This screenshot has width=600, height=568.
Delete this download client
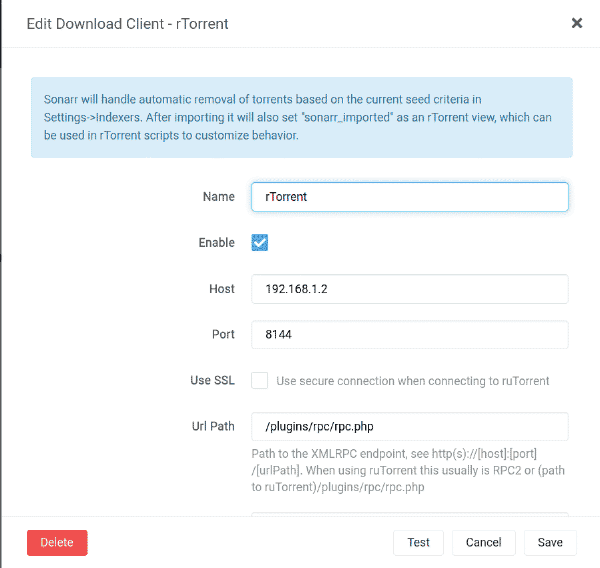pos(57,542)
